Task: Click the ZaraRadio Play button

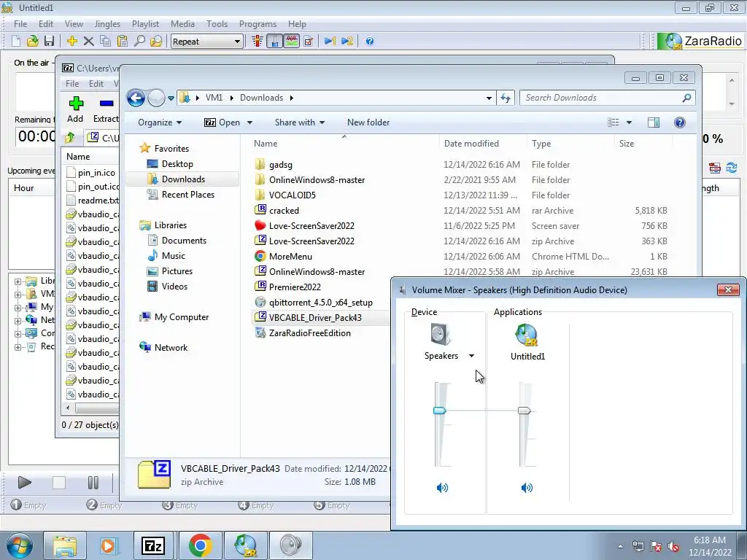Action: (x=24, y=483)
